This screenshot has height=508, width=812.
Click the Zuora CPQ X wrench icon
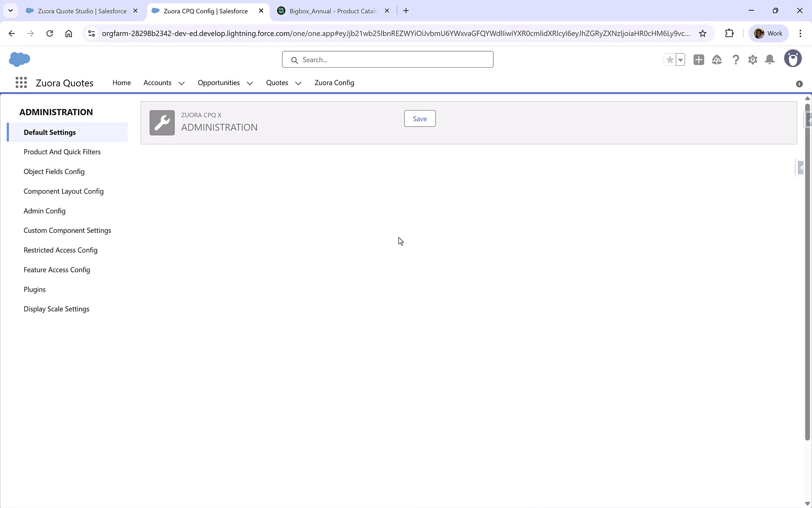(x=162, y=122)
